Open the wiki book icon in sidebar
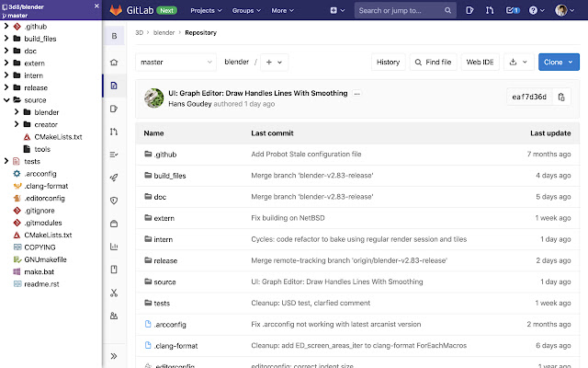 (114, 270)
